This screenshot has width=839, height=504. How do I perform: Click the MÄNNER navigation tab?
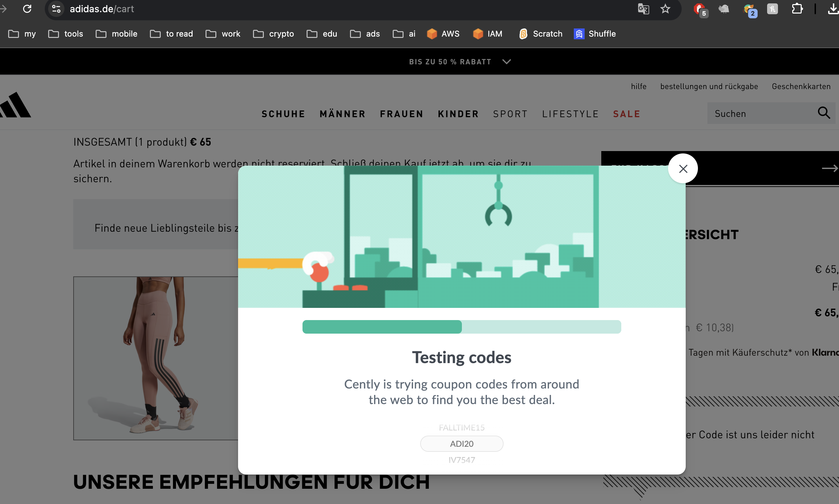point(342,113)
